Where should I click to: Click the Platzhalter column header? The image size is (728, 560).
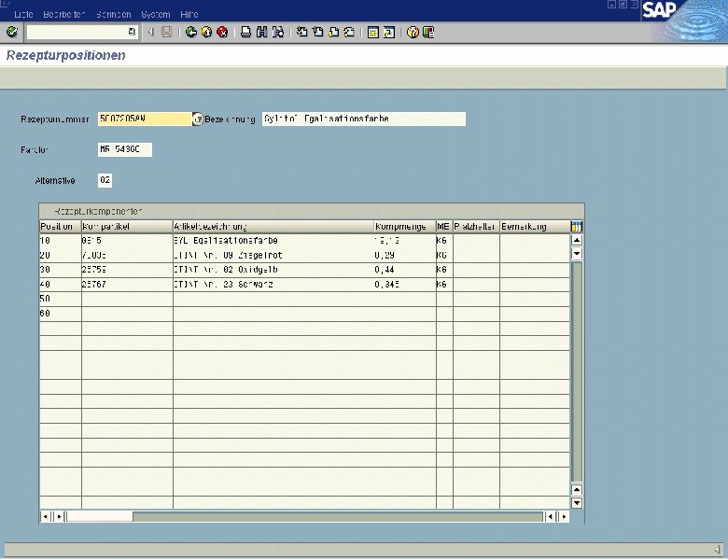pyautogui.click(x=476, y=227)
